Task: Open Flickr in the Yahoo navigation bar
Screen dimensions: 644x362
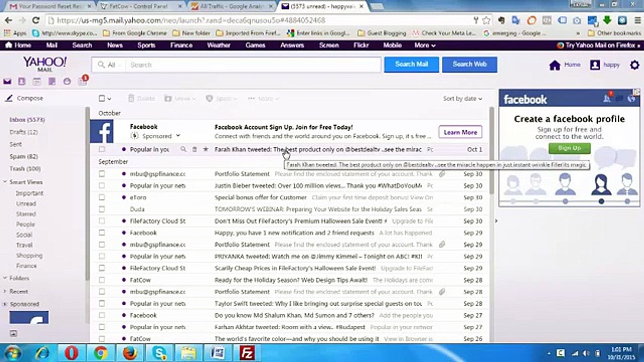Action: coord(361,45)
